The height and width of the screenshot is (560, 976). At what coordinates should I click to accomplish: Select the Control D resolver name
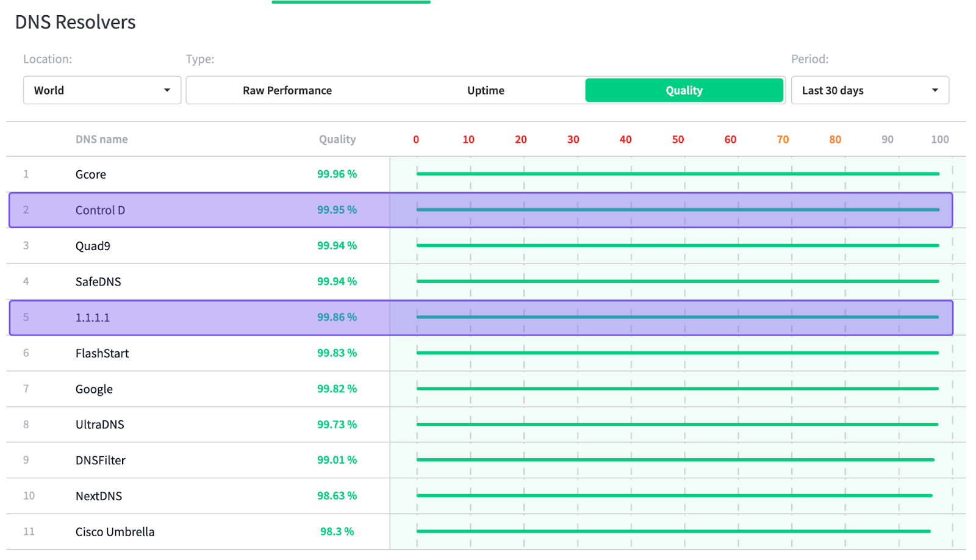click(100, 210)
